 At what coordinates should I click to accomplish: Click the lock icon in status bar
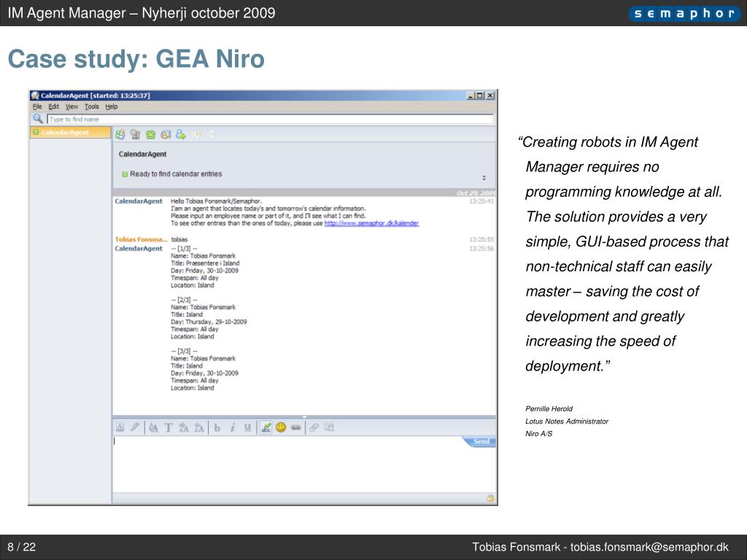pos(490,498)
